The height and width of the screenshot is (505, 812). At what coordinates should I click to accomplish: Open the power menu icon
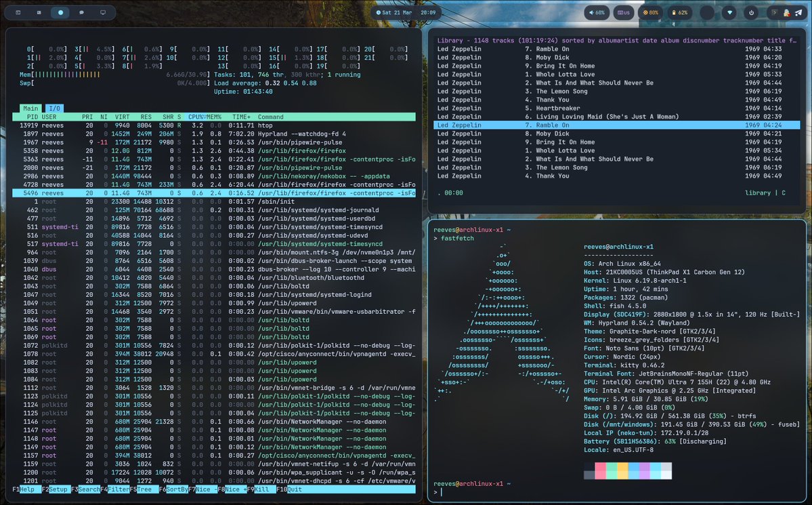click(751, 12)
